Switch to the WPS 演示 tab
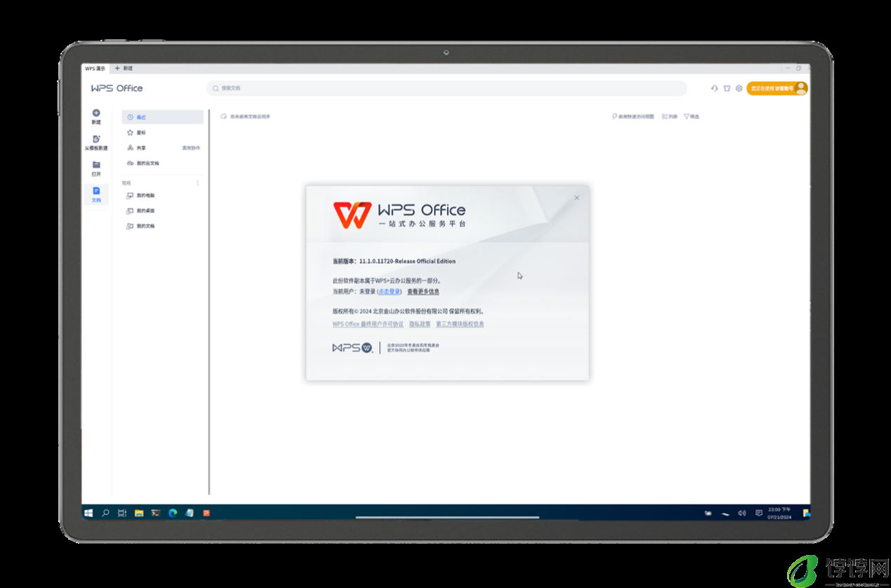 [95, 68]
